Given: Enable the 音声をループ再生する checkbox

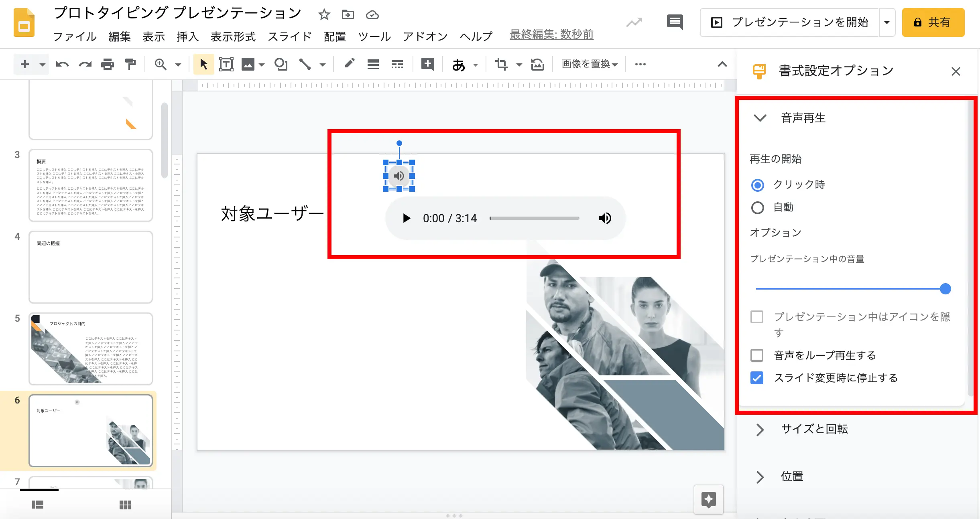Looking at the screenshot, I should coord(757,355).
